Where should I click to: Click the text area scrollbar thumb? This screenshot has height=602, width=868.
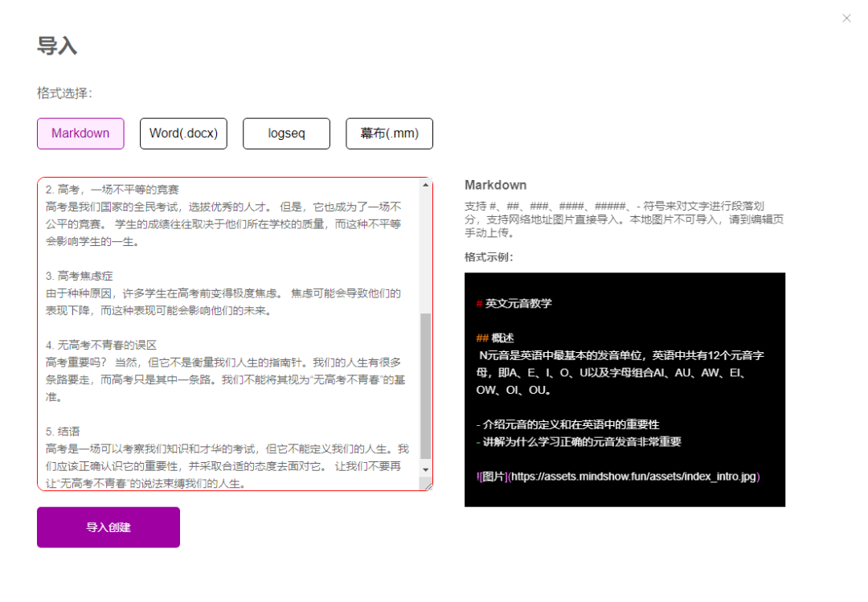click(x=425, y=386)
